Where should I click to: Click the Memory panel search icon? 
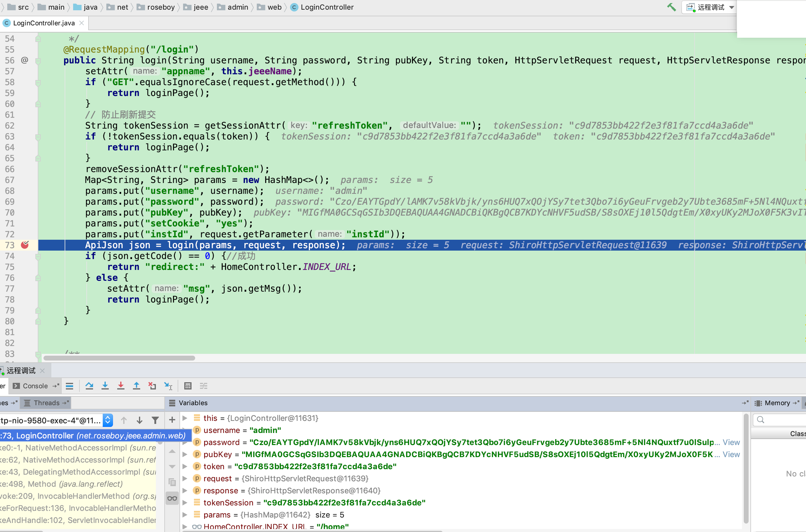(761, 420)
